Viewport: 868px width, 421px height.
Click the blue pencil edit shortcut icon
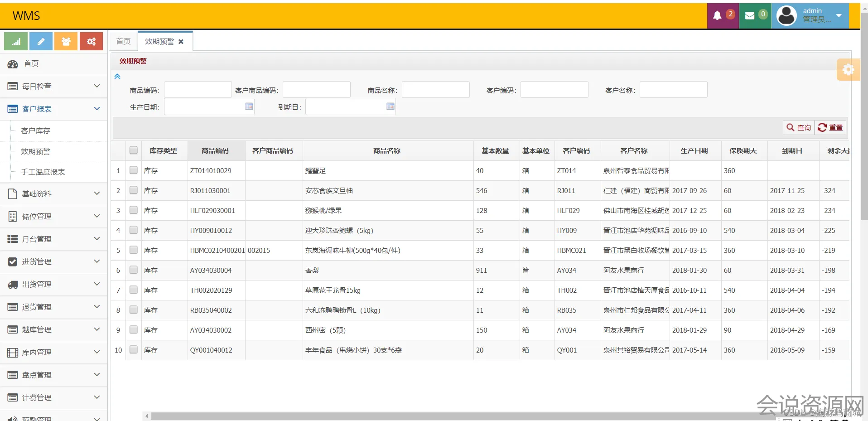41,42
